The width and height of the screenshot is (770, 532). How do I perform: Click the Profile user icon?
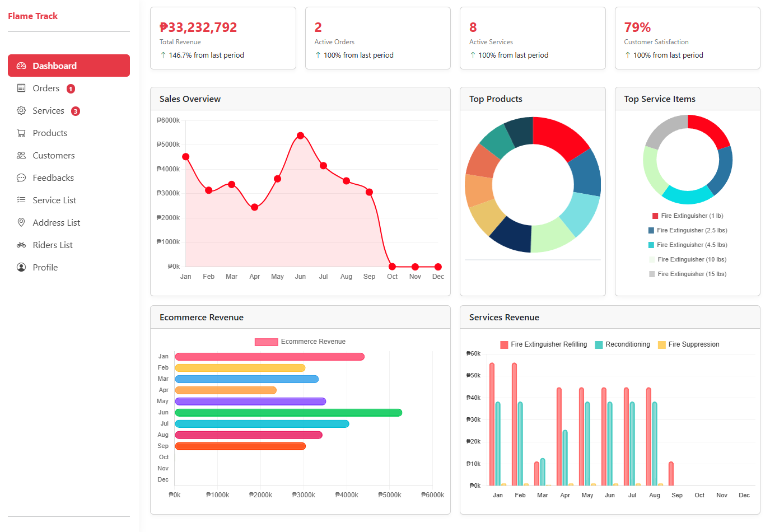tap(21, 267)
